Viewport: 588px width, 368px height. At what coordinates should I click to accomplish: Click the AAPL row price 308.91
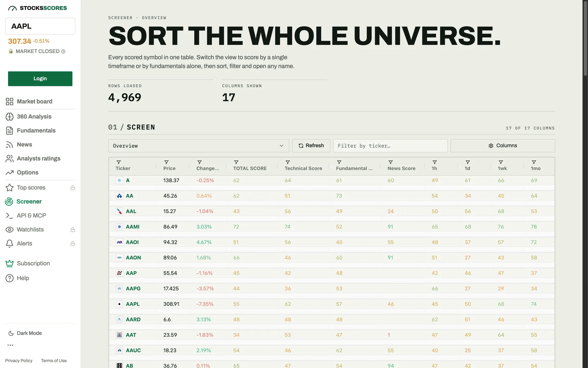(171, 304)
